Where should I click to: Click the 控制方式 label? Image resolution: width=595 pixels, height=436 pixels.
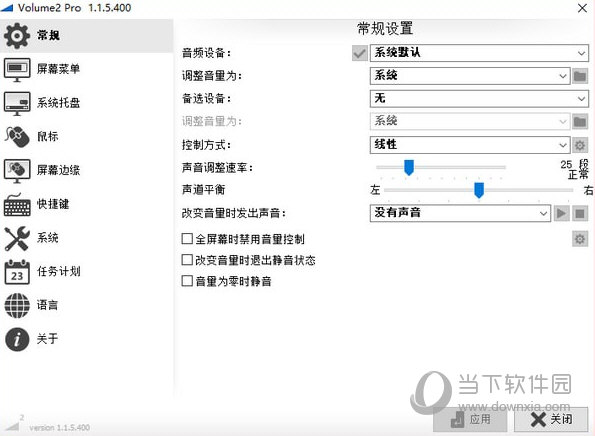[206, 145]
